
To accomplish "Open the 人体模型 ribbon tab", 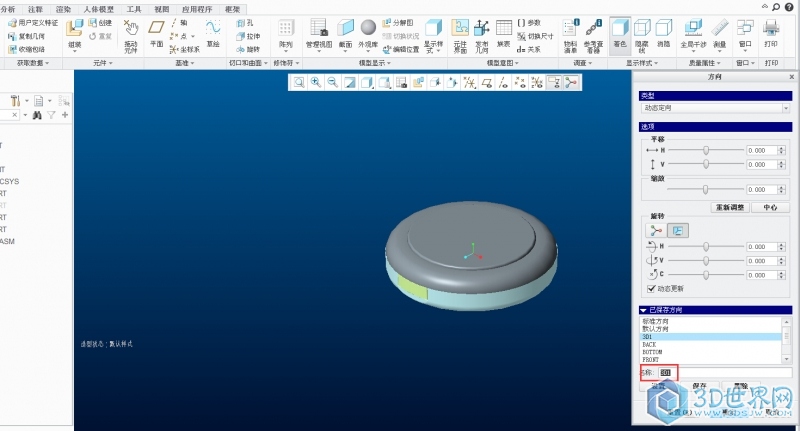I will click(x=98, y=9).
